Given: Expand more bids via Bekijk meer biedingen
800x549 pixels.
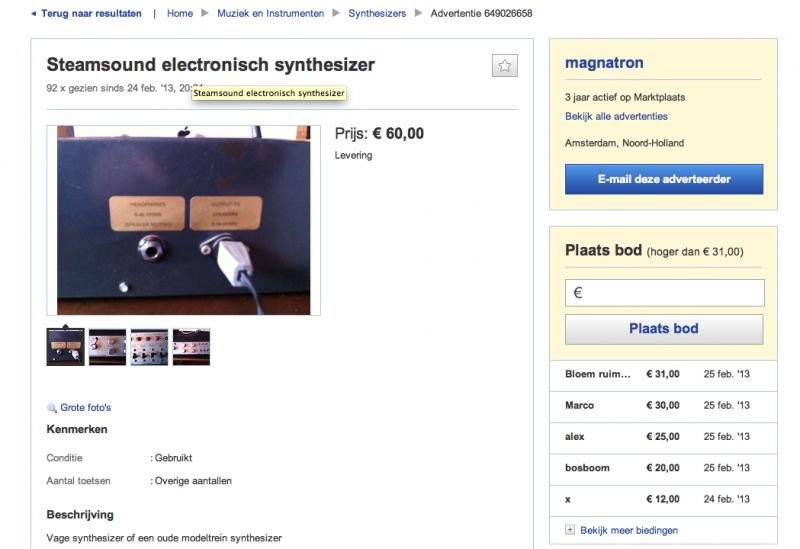Looking at the screenshot, I should tap(629, 531).
